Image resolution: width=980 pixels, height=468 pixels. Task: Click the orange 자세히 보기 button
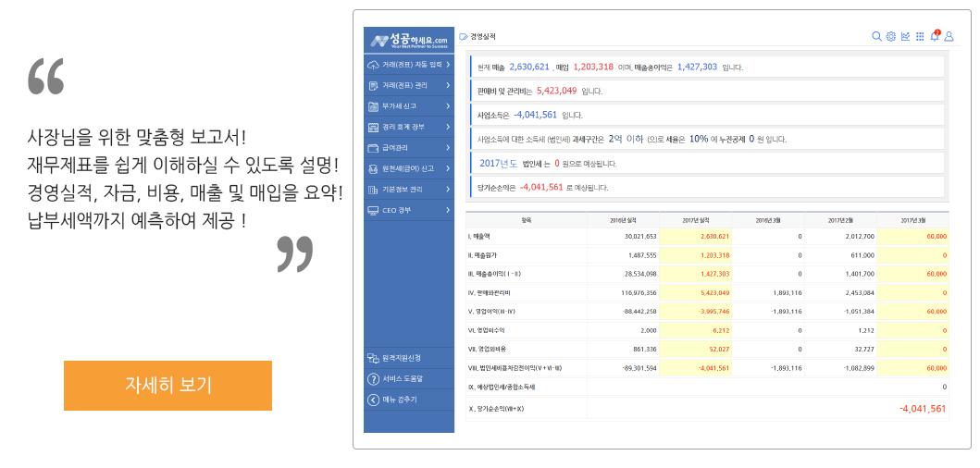click(167, 385)
